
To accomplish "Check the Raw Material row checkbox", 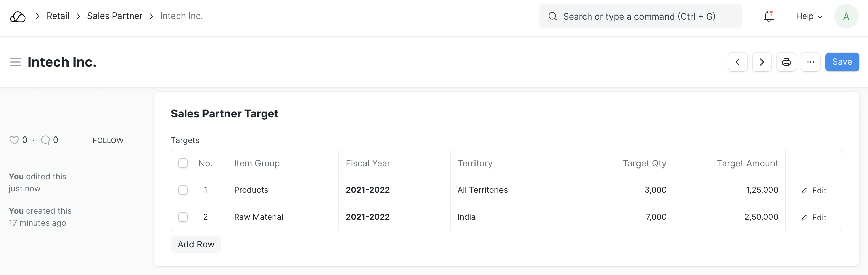I will click(183, 217).
